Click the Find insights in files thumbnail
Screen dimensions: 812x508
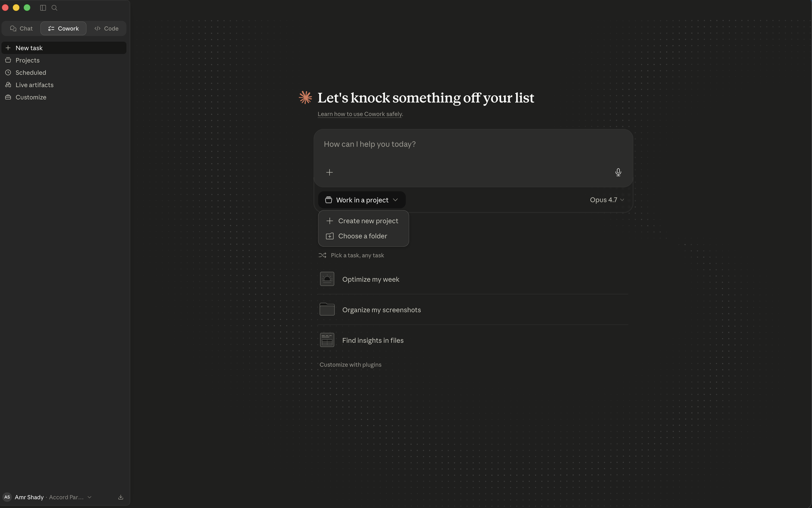[x=327, y=340]
